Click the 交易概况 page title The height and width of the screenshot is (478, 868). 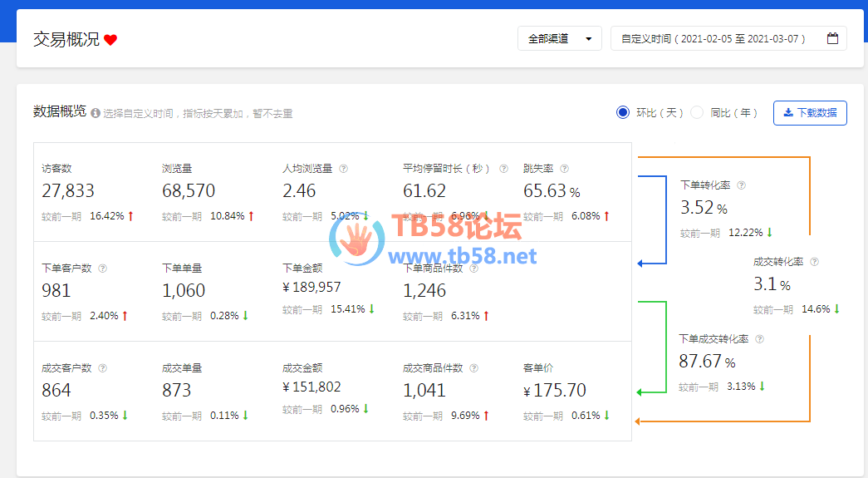tap(66, 39)
